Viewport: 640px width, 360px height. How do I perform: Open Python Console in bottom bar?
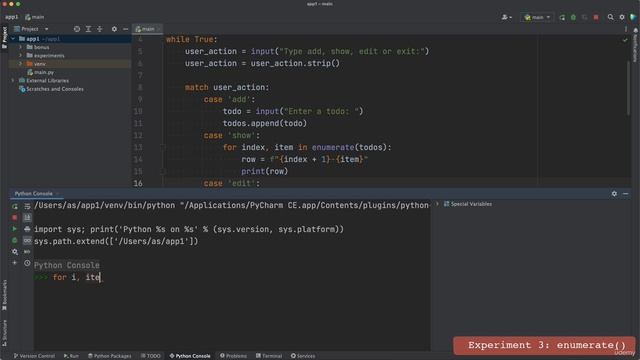pyautogui.click(x=190, y=356)
